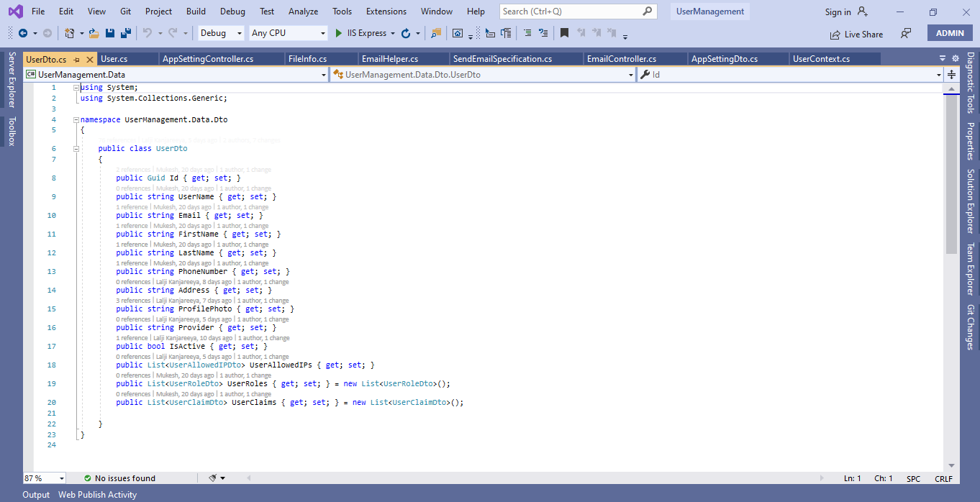Click the CRLF line ending indicator

[x=943, y=478]
